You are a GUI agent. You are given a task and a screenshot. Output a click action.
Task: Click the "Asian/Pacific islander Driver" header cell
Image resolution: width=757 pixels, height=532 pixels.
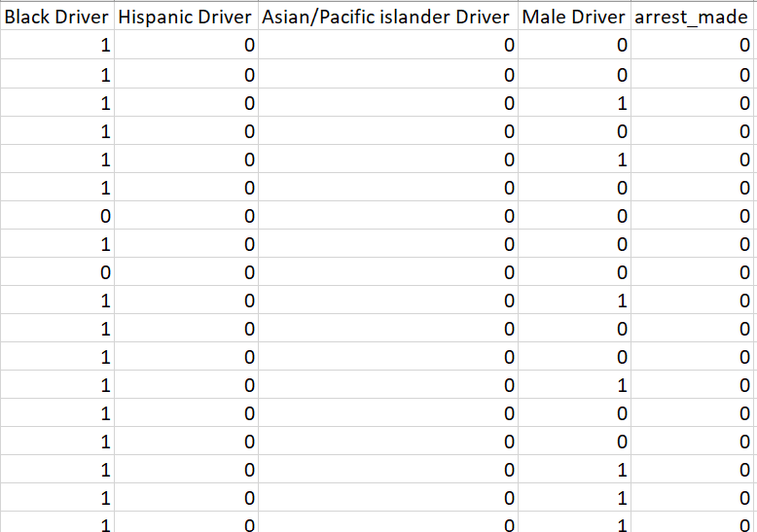pyautogui.click(x=387, y=17)
